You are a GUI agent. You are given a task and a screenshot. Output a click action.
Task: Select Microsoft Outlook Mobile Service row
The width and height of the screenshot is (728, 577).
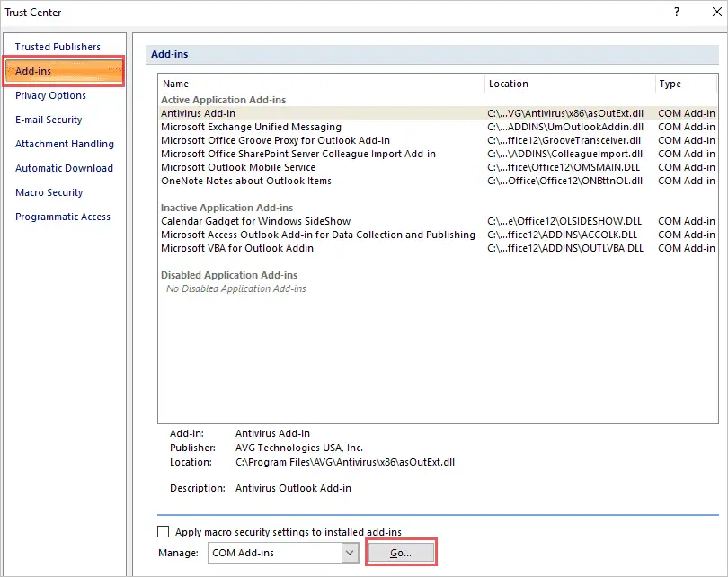(x=438, y=167)
